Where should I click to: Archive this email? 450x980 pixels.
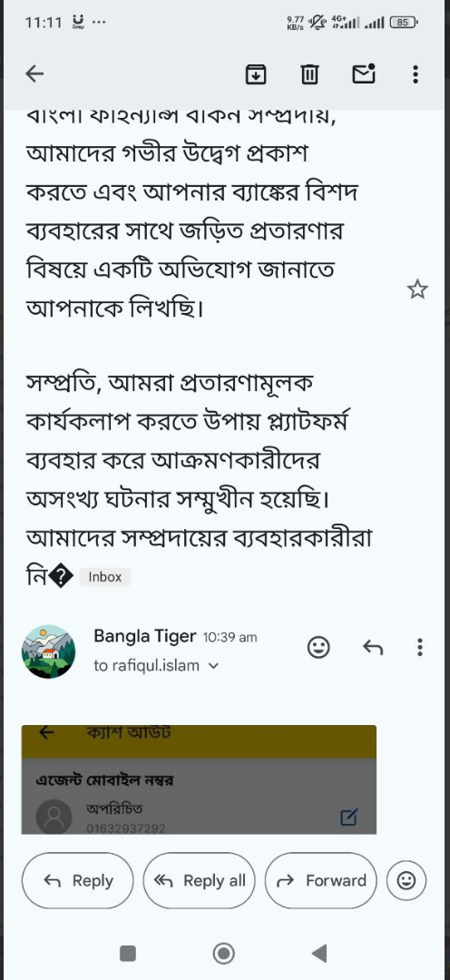pyautogui.click(x=256, y=74)
